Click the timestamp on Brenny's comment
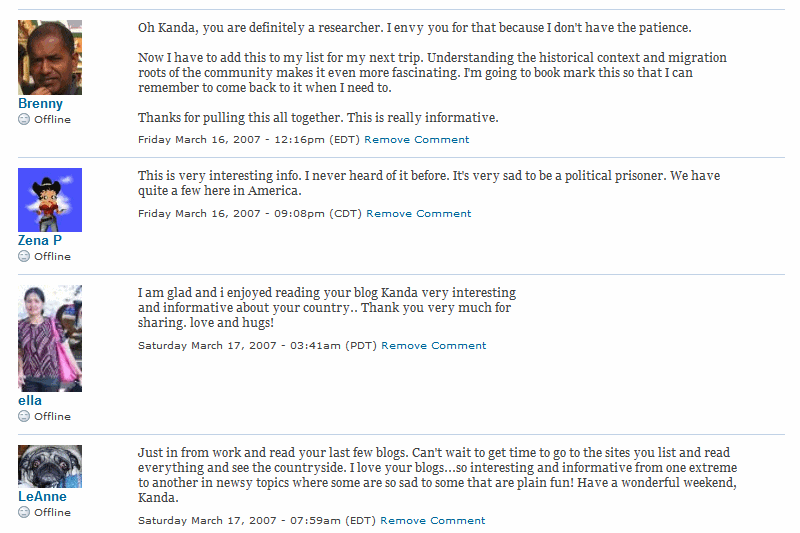 click(x=249, y=139)
